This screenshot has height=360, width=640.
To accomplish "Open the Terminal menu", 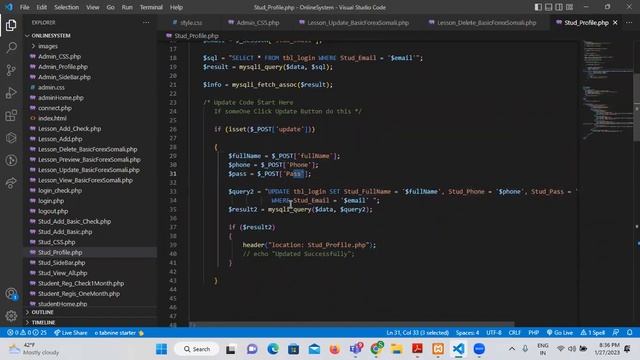I will click(x=151, y=7).
